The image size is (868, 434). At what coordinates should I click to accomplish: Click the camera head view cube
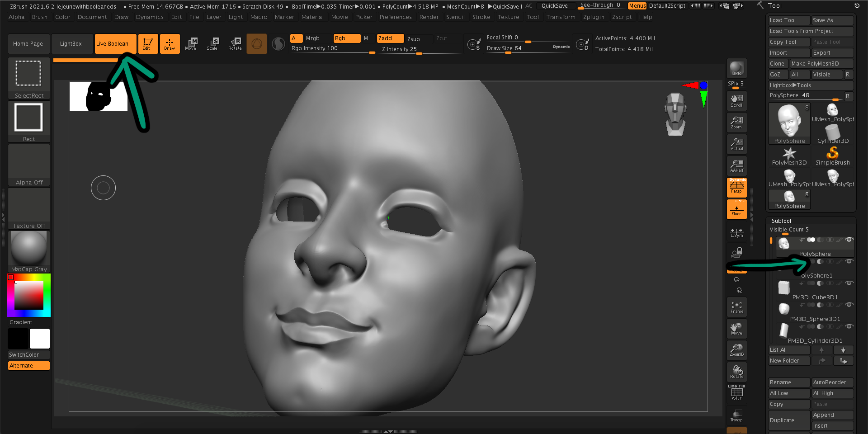point(675,114)
